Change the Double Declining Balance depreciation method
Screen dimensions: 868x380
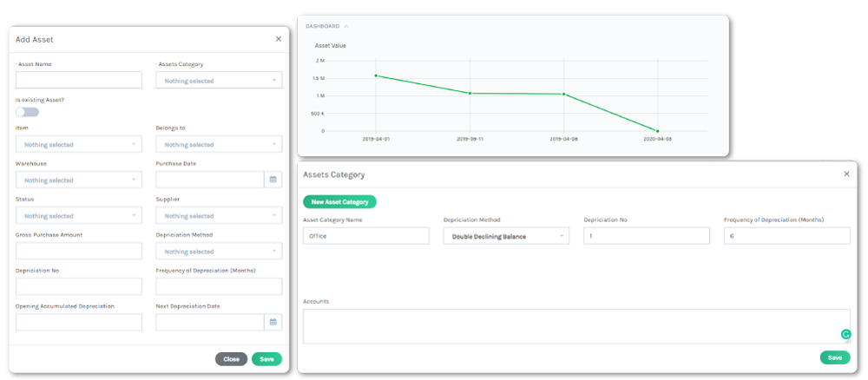click(x=506, y=236)
